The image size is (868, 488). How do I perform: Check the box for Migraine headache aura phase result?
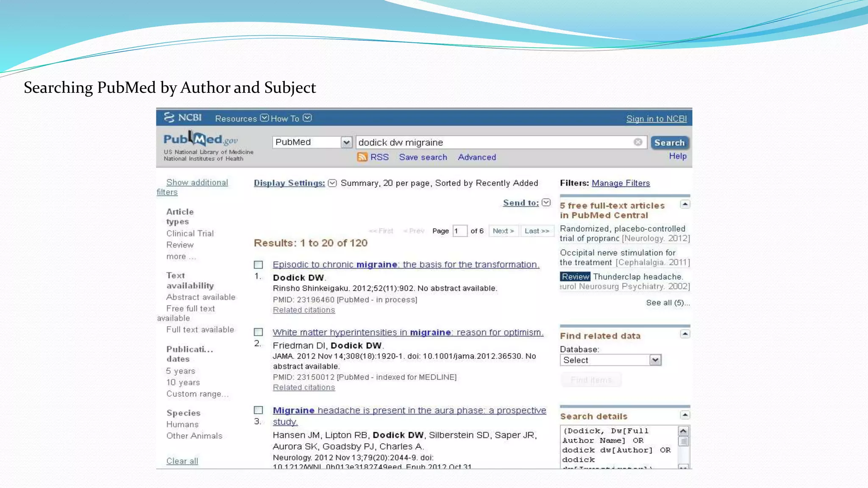[259, 410]
